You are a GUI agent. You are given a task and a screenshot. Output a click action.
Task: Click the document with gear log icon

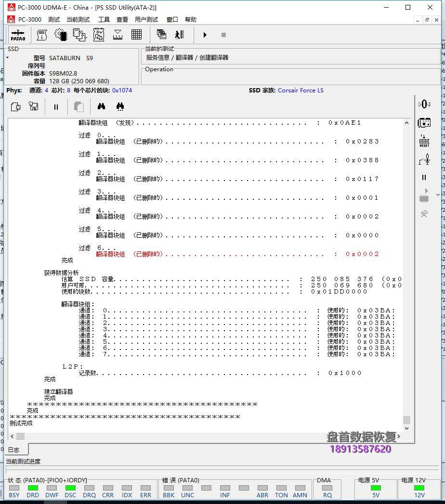pos(16,106)
